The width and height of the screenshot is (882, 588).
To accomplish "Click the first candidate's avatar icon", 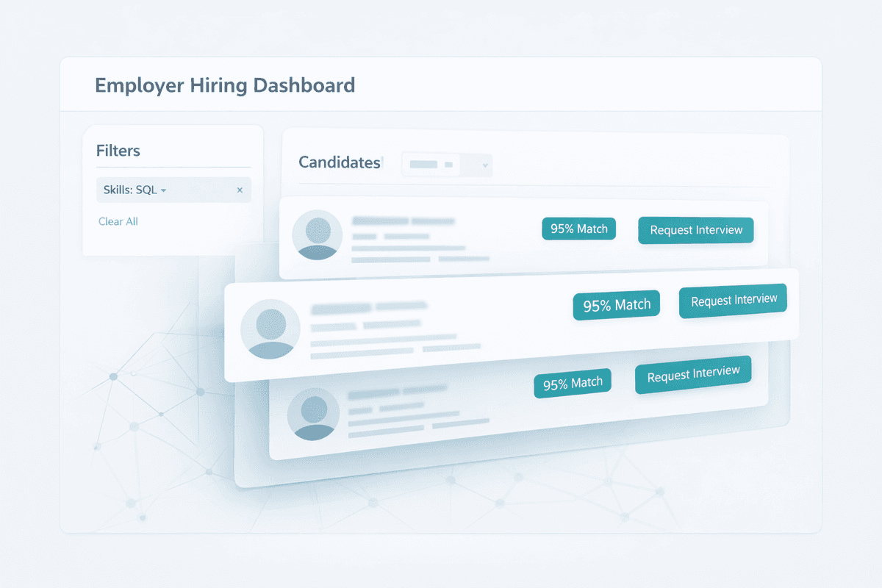I will point(318,233).
